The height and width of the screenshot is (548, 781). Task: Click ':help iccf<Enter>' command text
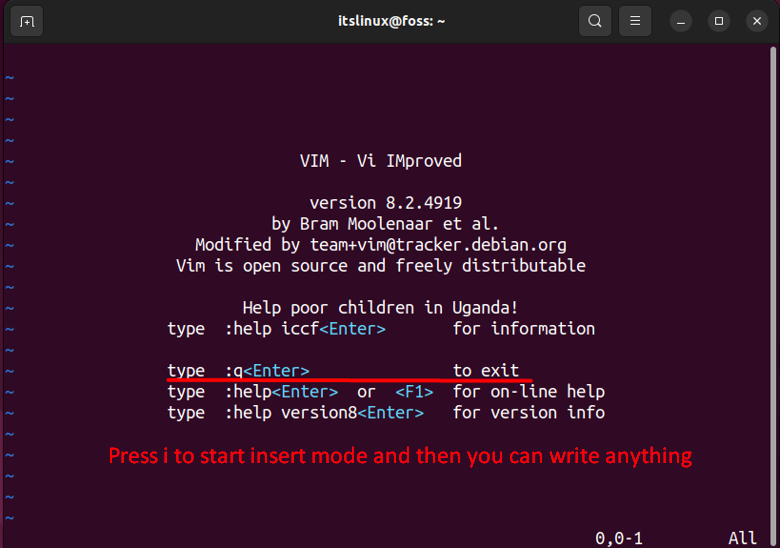click(x=305, y=329)
